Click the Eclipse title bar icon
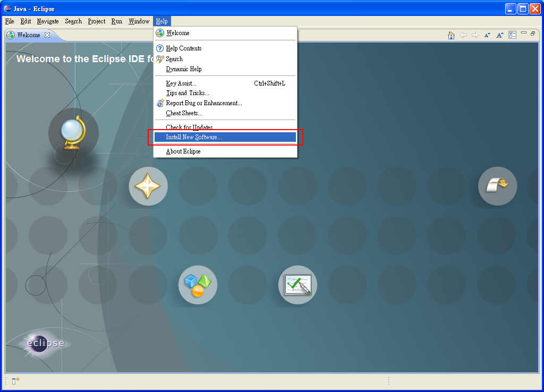544x392 pixels. (x=7, y=8)
